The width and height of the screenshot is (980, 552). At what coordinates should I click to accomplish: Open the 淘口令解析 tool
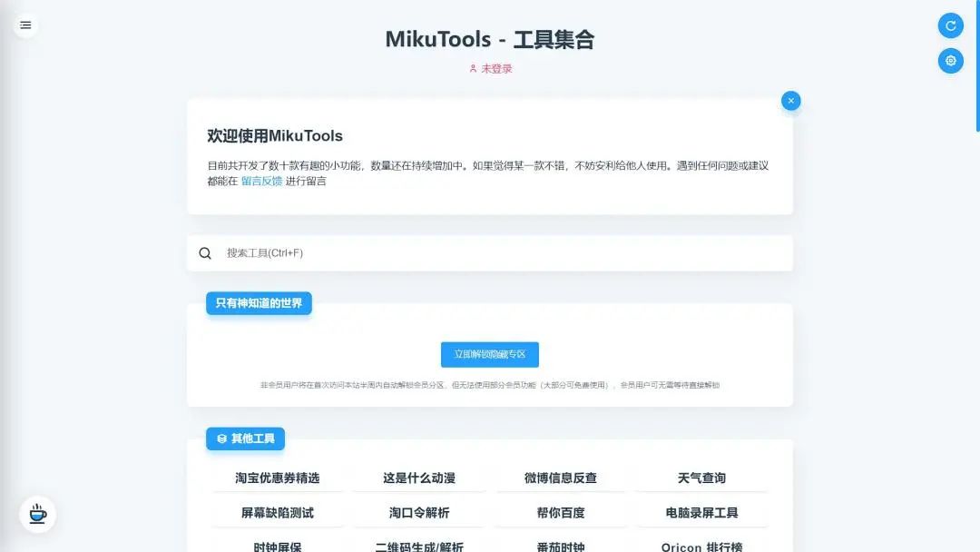click(x=419, y=513)
